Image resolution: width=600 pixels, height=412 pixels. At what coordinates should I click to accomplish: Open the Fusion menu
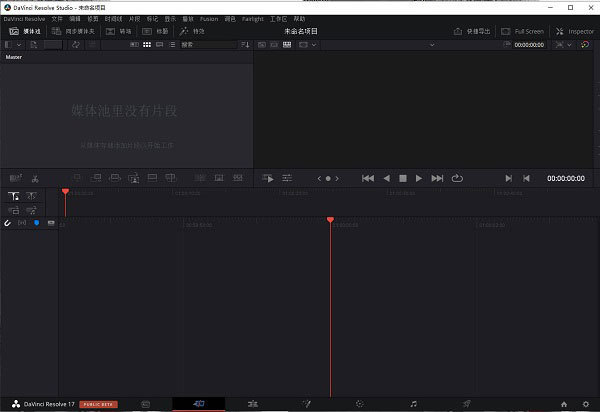(x=208, y=19)
